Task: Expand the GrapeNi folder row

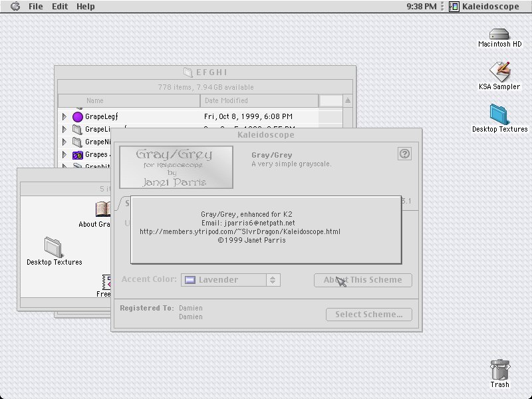Action: click(64, 142)
